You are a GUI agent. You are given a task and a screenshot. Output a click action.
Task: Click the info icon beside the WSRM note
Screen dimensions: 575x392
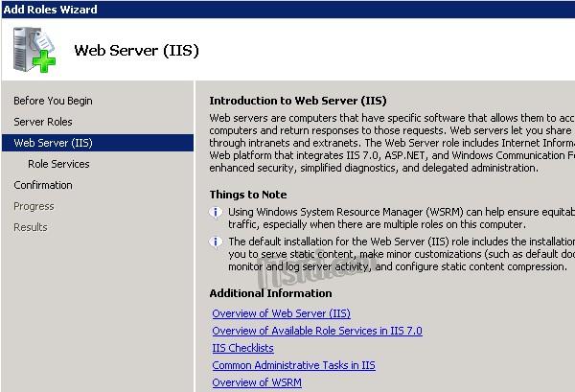[217, 212]
